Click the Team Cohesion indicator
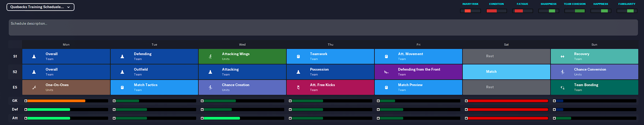 [575, 11]
